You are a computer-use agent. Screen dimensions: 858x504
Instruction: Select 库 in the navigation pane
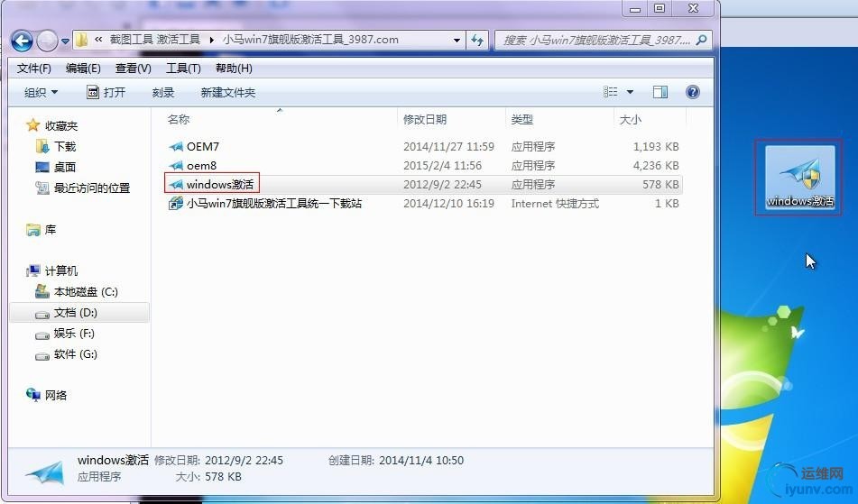[x=51, y=230]
